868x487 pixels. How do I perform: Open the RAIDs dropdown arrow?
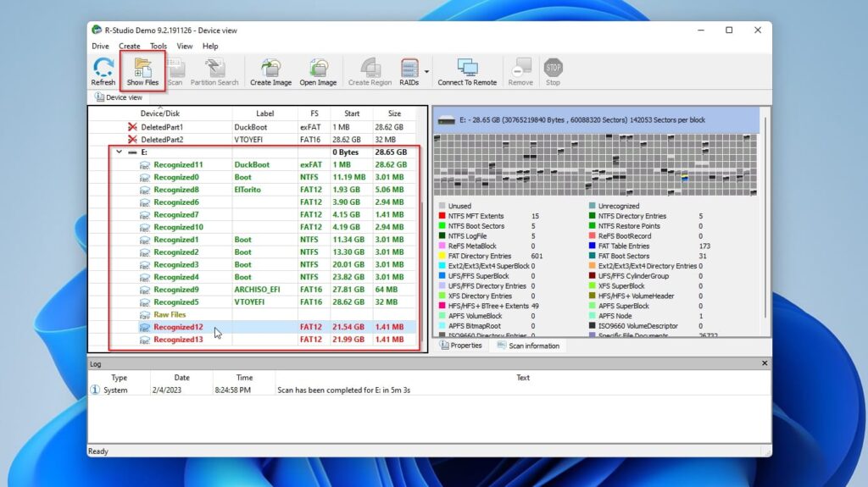click(427, 72)
